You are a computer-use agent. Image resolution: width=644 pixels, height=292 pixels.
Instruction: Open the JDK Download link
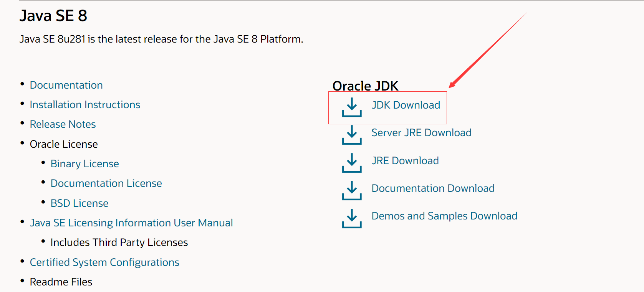[406, 105]
